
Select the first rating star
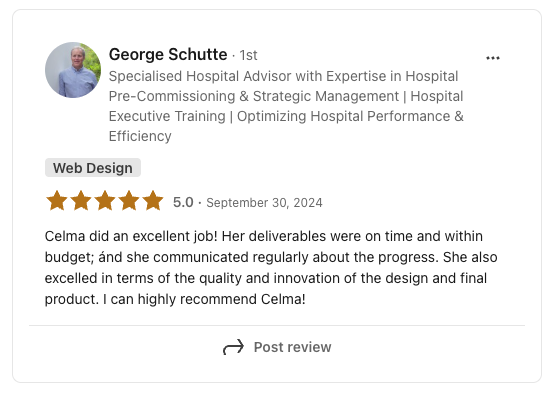57,201
